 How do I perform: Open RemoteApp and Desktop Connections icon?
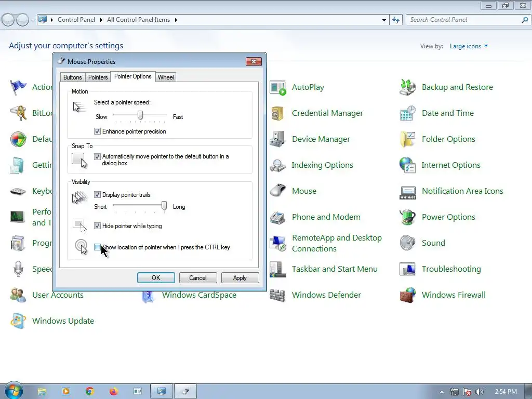[x=278, y=243]
